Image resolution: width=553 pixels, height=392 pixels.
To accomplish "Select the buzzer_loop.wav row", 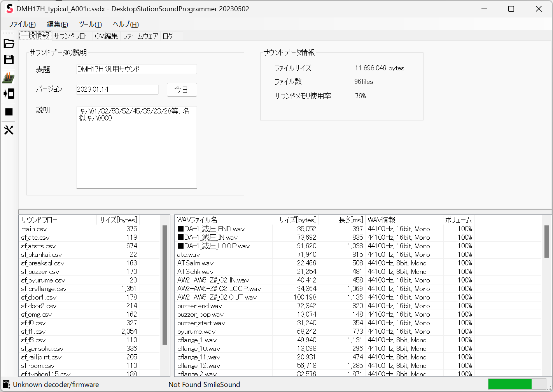I will click(200, 315).
